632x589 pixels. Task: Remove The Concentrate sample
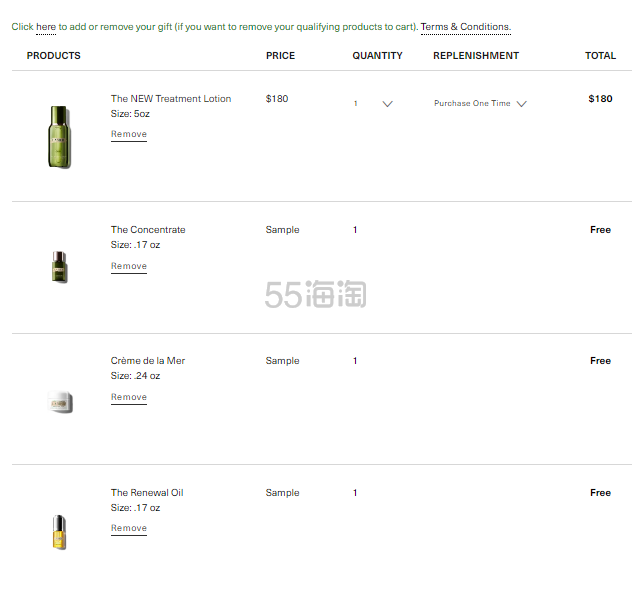point(129,266)
